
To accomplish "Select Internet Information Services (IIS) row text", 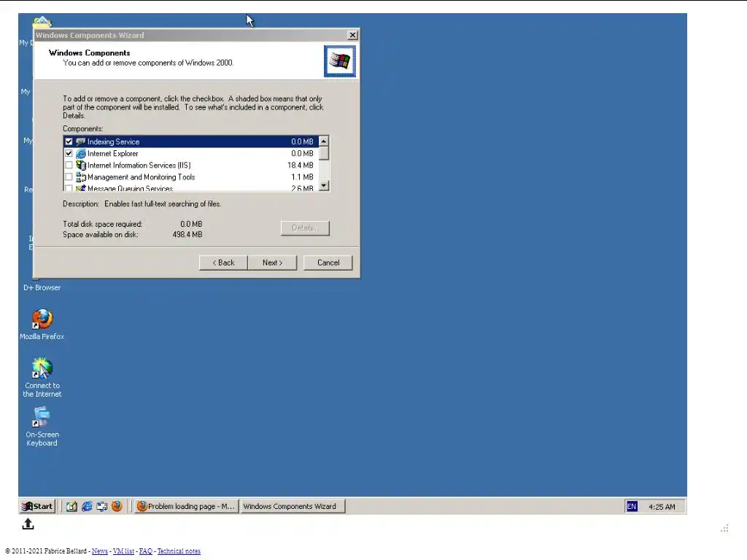I will coord(139,166).
